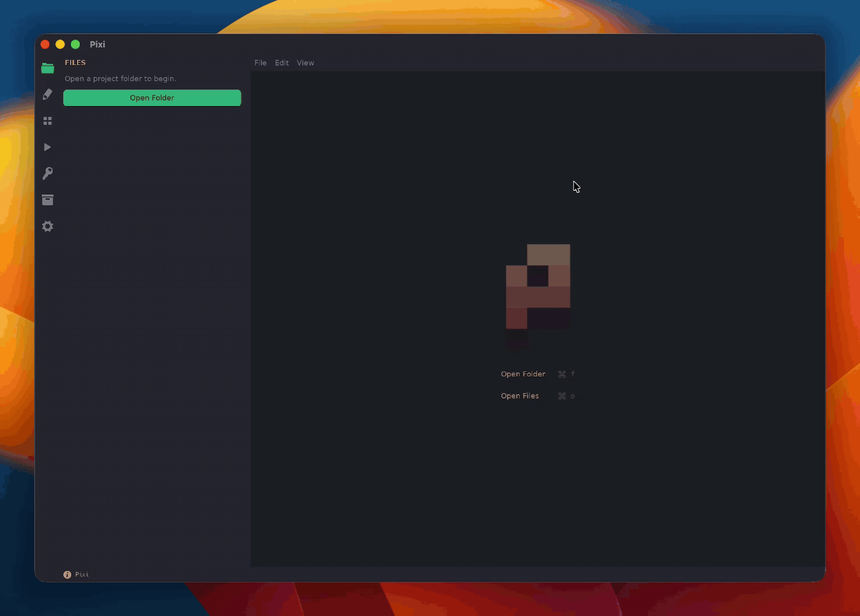Expand the FILES section header
Screen dimensions: 860x616
tap(75, 62)
